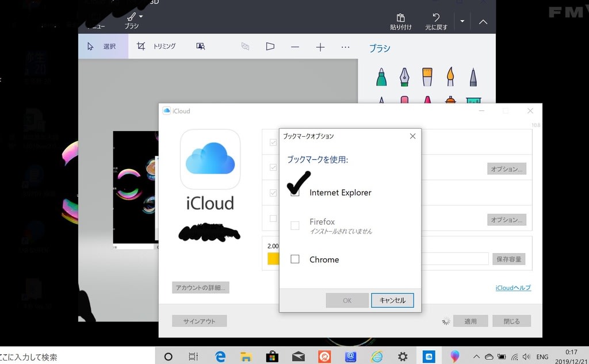Show hidden tray icons chevron
The width and height of the screenshot is (589, 364).
coord(476,357)
